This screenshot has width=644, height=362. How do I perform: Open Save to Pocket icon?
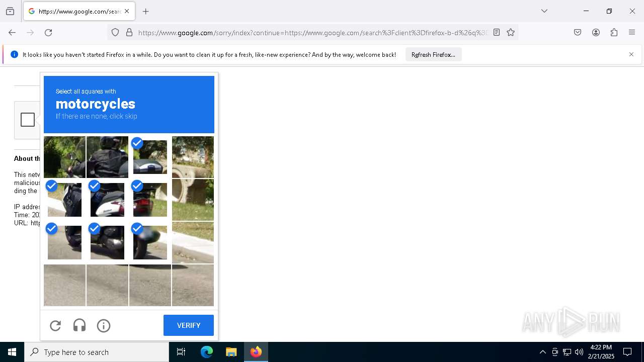point(578,33)
